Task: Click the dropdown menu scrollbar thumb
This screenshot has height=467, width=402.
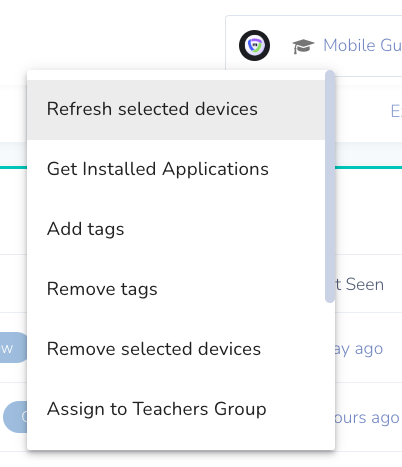Action: (x=330, y=187)
